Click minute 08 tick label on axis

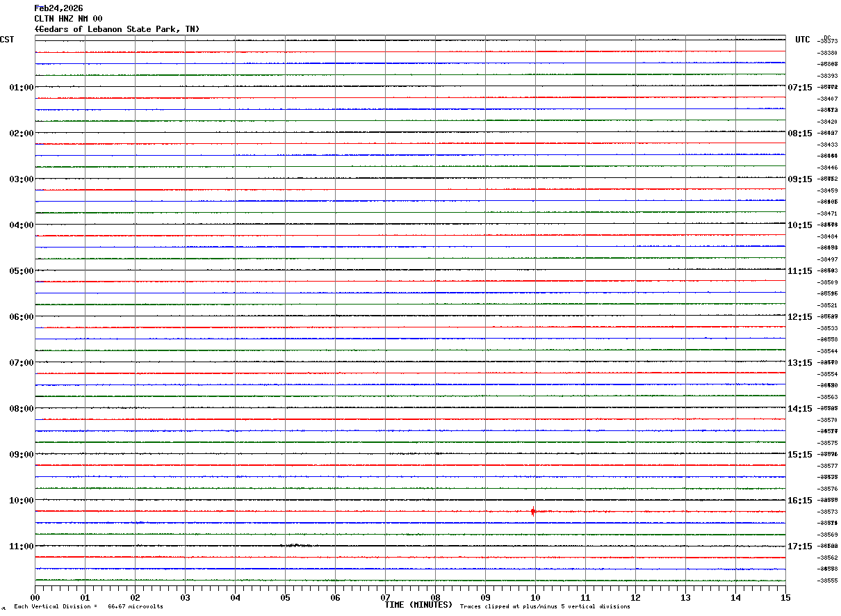435,597
